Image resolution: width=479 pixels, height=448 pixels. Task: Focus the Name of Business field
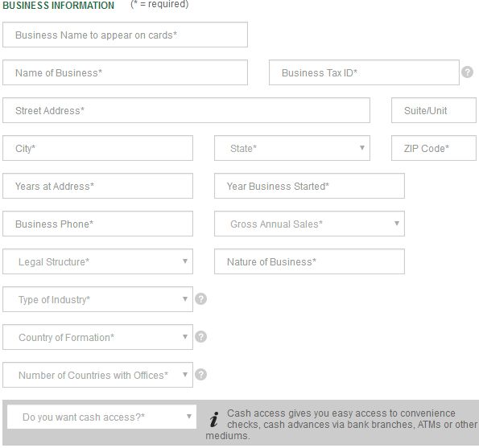point(125,72)
